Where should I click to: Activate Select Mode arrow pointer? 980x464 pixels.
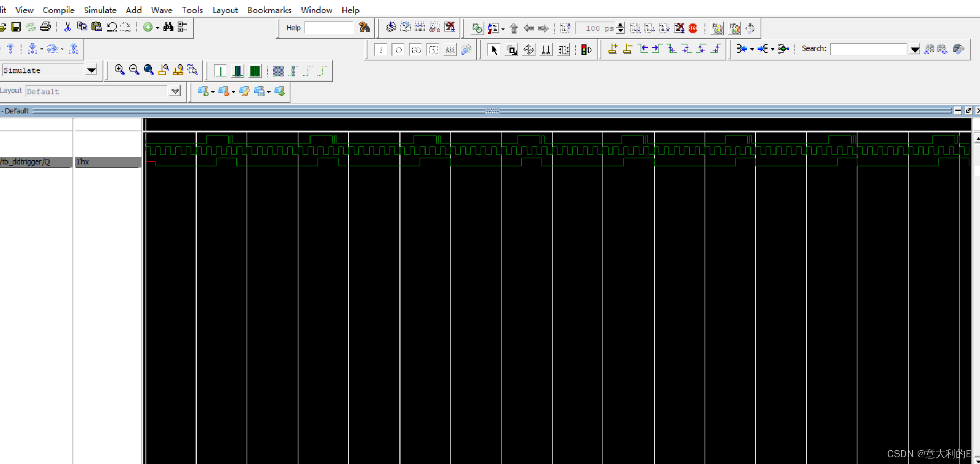click(x=494, y=50)
